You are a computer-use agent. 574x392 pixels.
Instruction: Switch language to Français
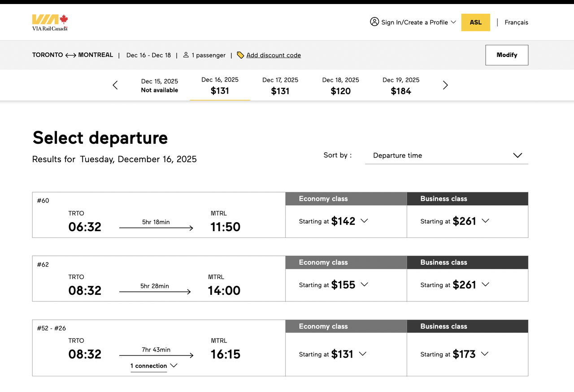click(x=516, y=22)
